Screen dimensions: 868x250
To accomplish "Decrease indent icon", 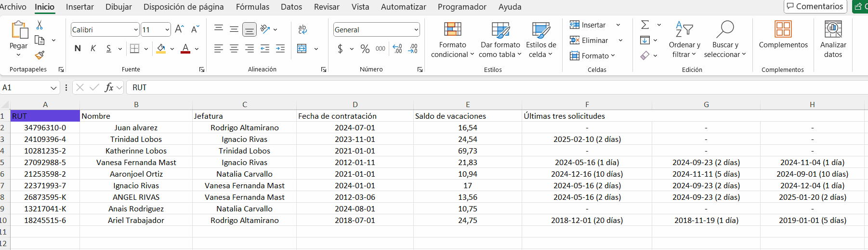I will click(x=265, y=48).
